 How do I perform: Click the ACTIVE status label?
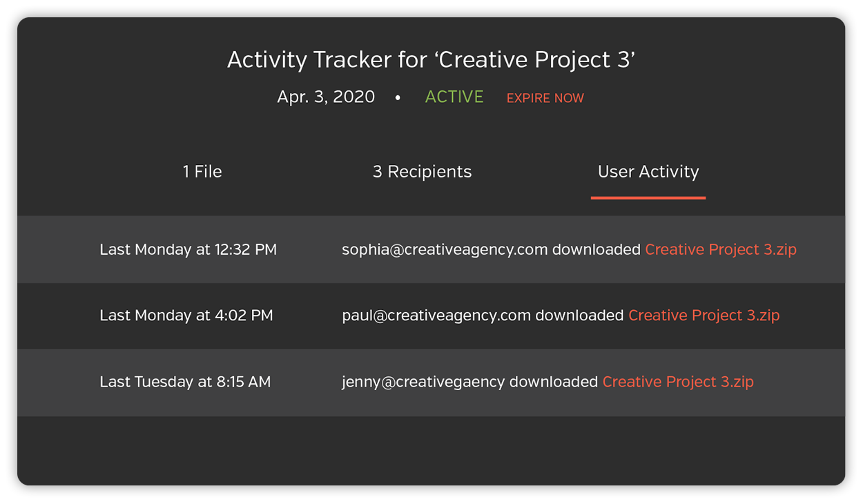tap(454, 97)
